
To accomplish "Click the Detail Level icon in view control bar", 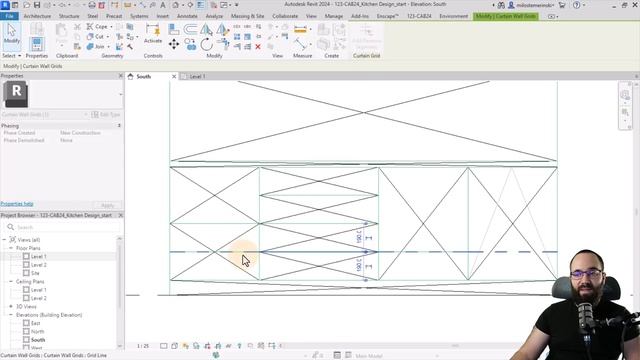I will tap(164, 346).
